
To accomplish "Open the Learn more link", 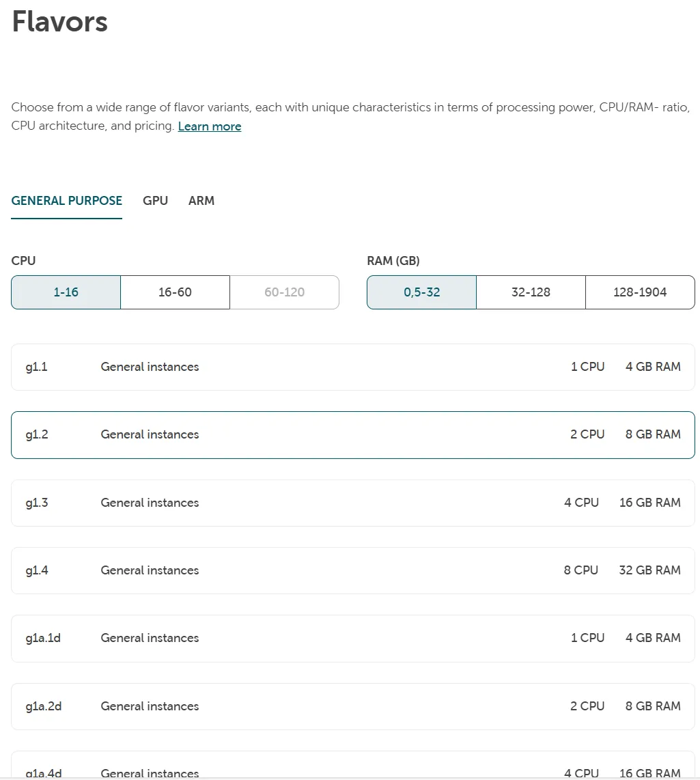I will tap(209, 126).
